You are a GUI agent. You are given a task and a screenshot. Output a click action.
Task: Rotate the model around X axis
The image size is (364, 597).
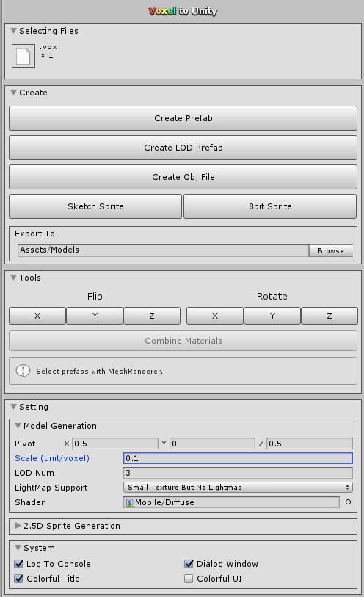[215, 316]
